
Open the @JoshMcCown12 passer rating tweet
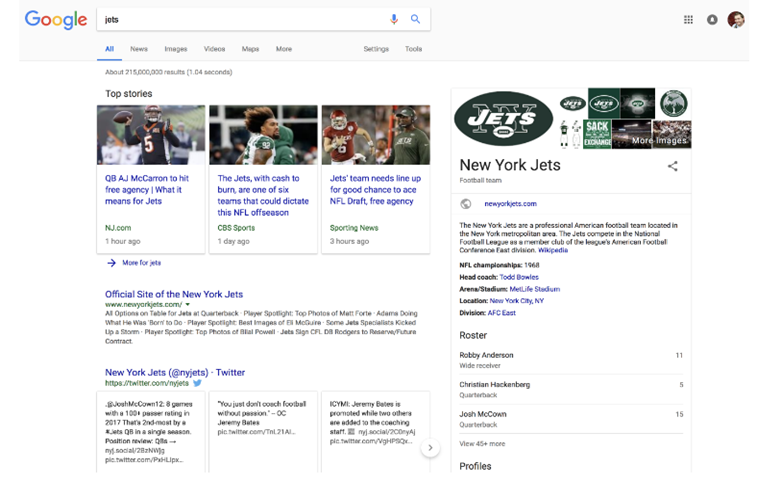point(151,432)
